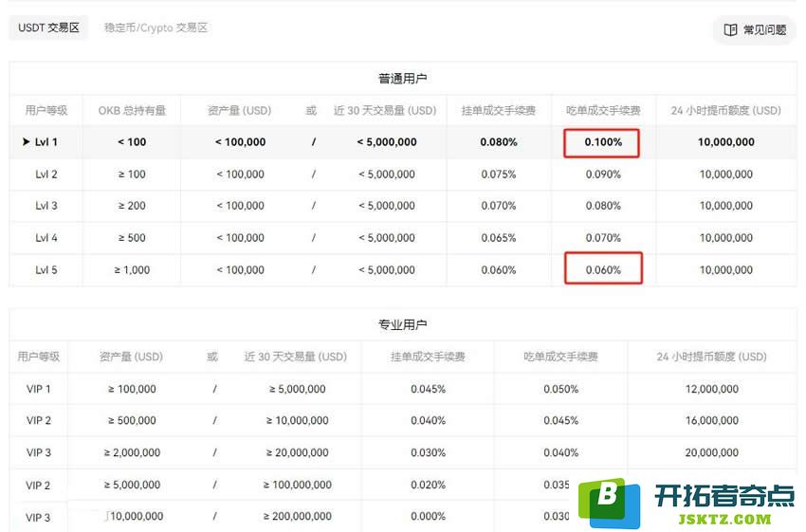Click the 0.065% maker fee cell
This screenshot has width=806, height=532.
pyautogui.click(x=499, y=238)
